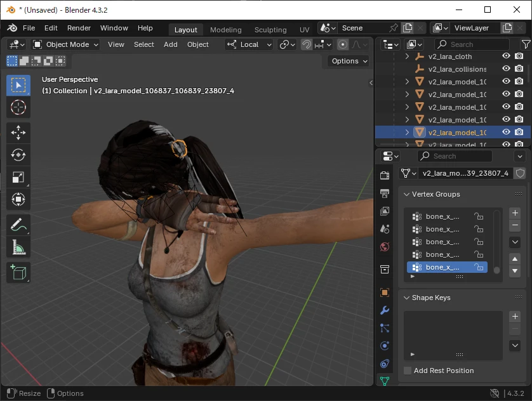Select the Annotate tool
Screen dimensions: 532x401
pos(18,225)
